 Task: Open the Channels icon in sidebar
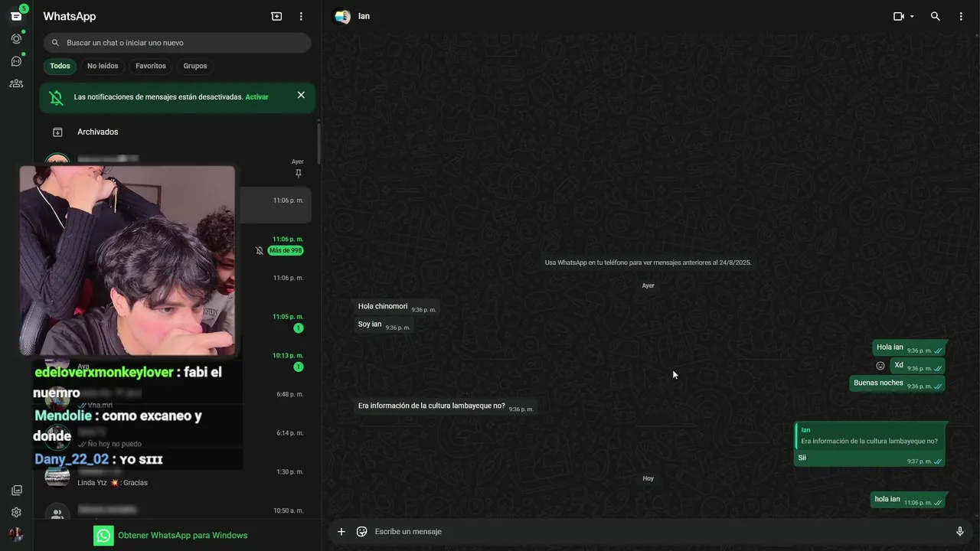pyautogui.click(x=16, y=61)
